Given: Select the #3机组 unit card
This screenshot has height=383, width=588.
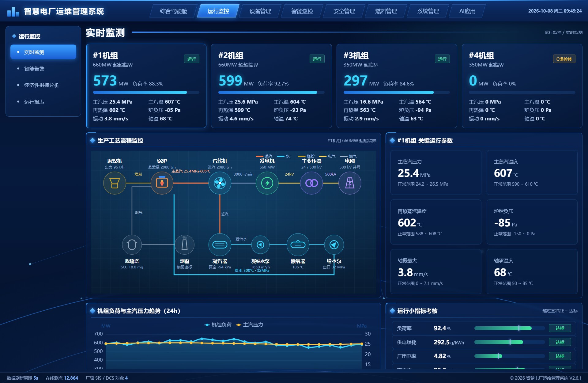Looking at the screenshot, I should click(x=397, y=86).
